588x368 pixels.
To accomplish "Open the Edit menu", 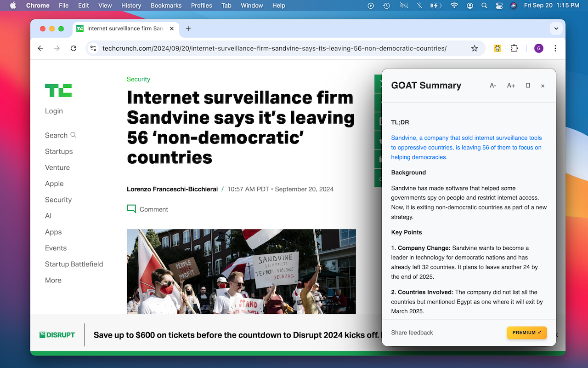I will pos(84,6).
